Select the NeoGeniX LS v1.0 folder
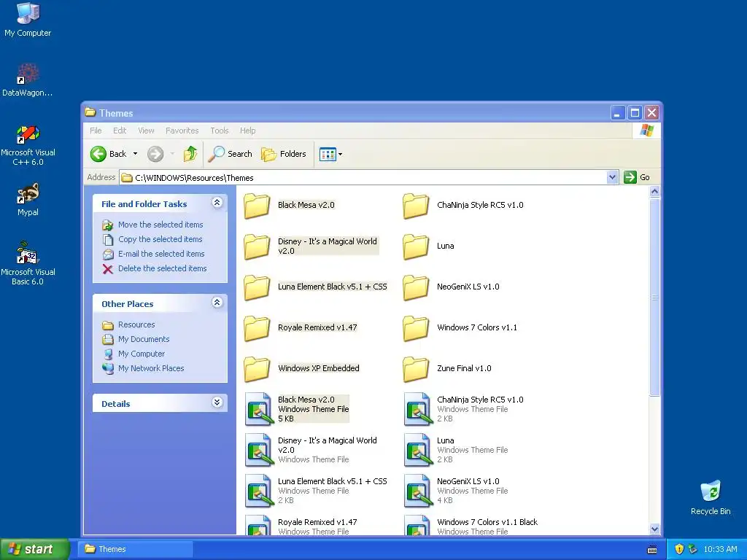 coord(451,287)
